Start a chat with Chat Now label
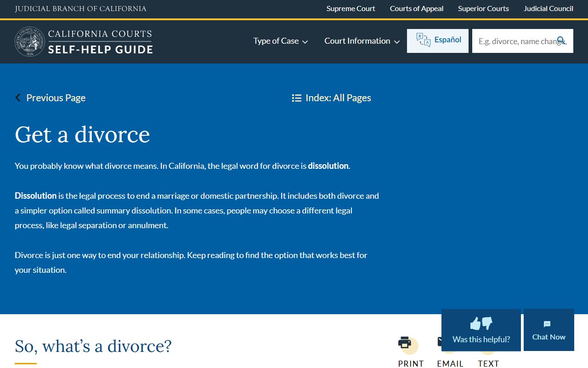 coord(549,337)
